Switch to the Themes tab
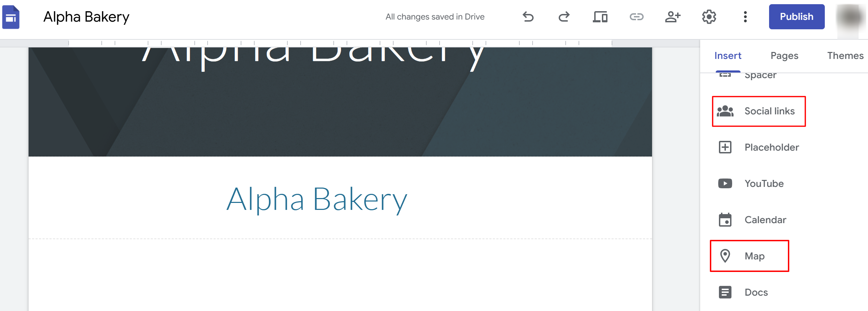 845,56
